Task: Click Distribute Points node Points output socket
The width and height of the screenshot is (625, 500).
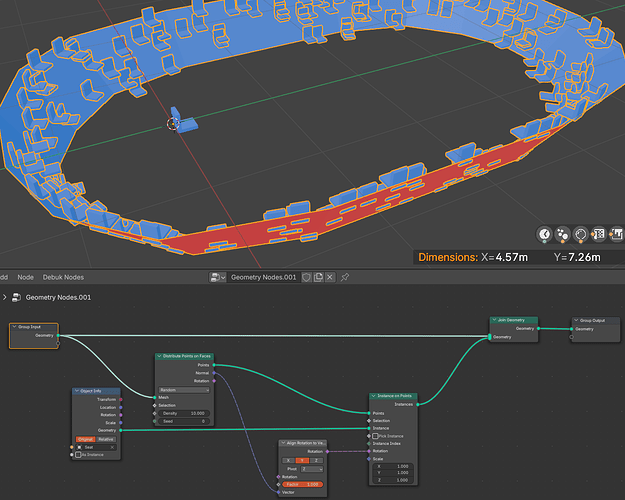Action: [214, 365]
